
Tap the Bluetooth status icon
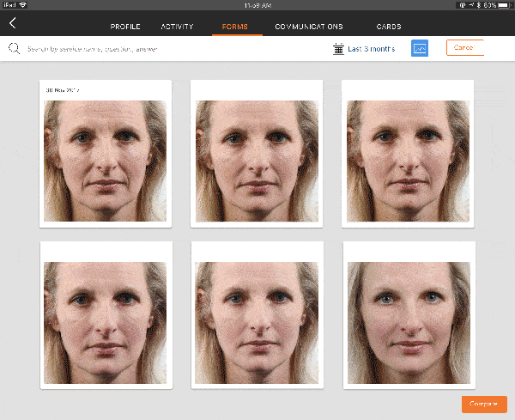tap(479, 5)
